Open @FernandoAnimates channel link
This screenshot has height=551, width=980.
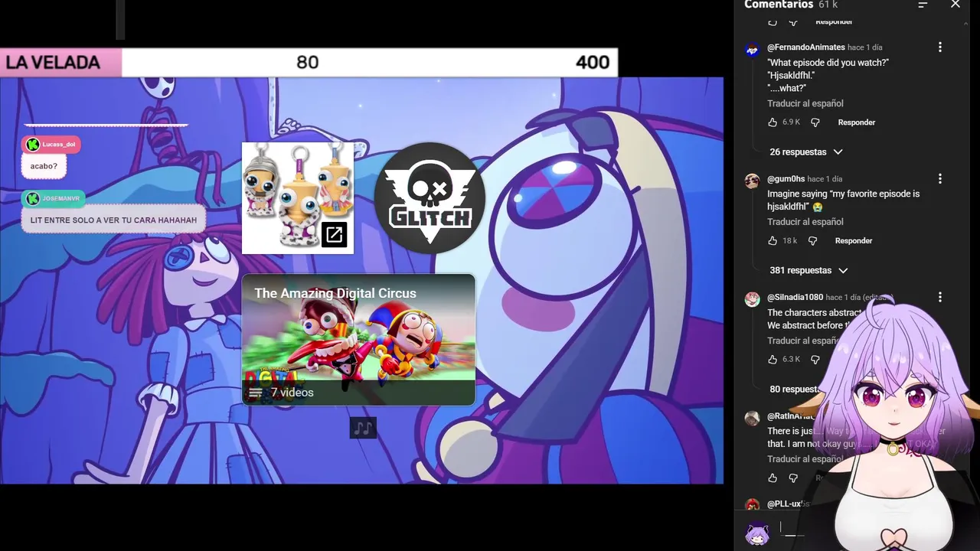pyautogui.click(x=806, y=47)
